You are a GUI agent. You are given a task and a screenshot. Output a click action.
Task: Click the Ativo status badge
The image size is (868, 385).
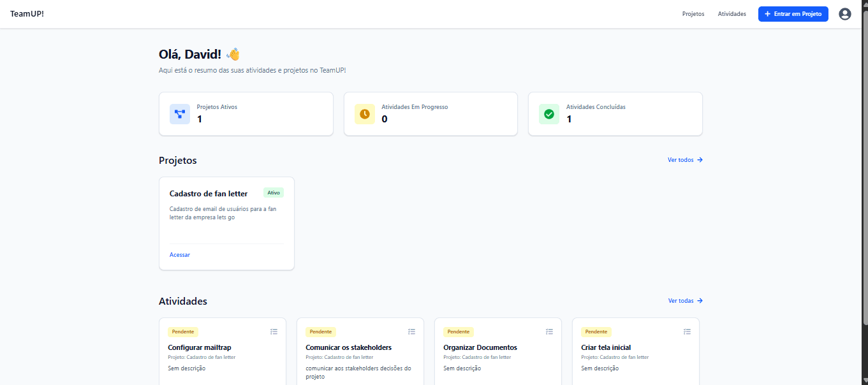tap(274, 192)
